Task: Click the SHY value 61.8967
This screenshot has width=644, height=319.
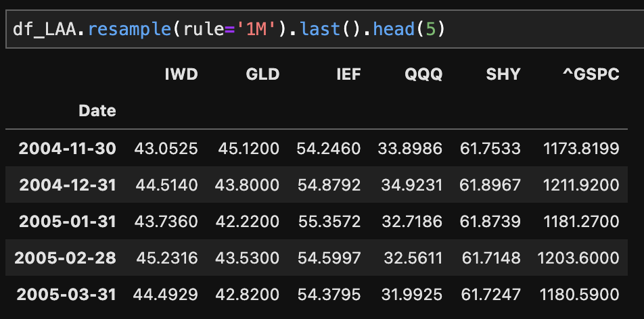Action: pyautogui.click(x=490, y=185)
